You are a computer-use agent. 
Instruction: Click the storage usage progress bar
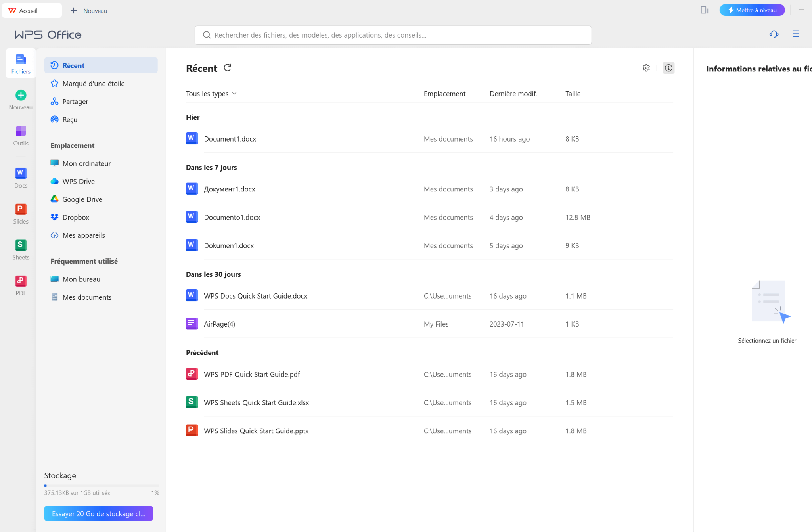[101, 486]
